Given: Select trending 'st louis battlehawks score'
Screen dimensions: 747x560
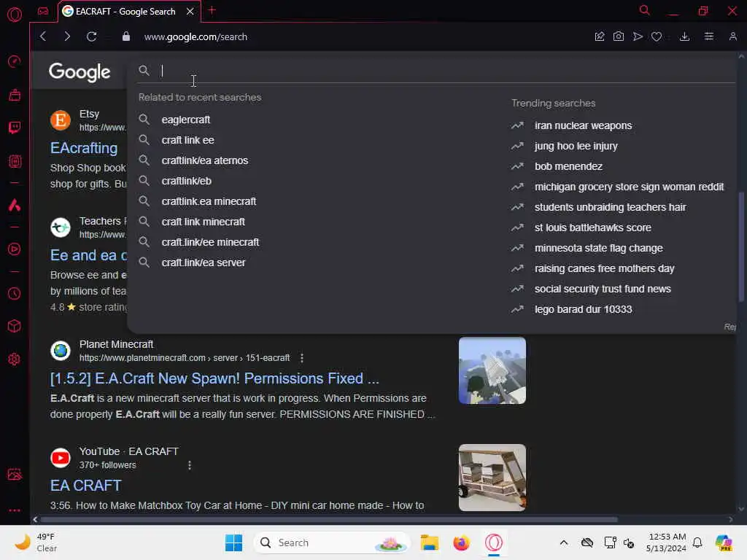Looking at the screenshot, I should pyautogui.click(x=592, y=228).
